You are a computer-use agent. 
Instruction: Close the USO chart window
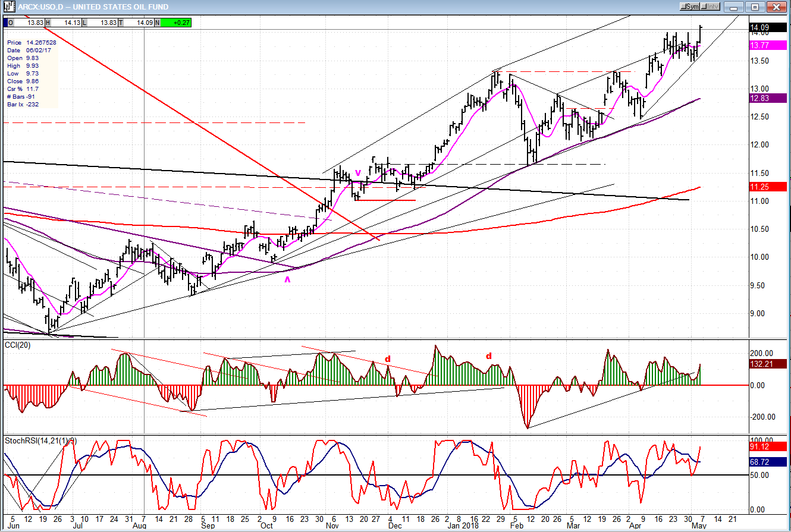pyautogui.click(x=775, y=7)
